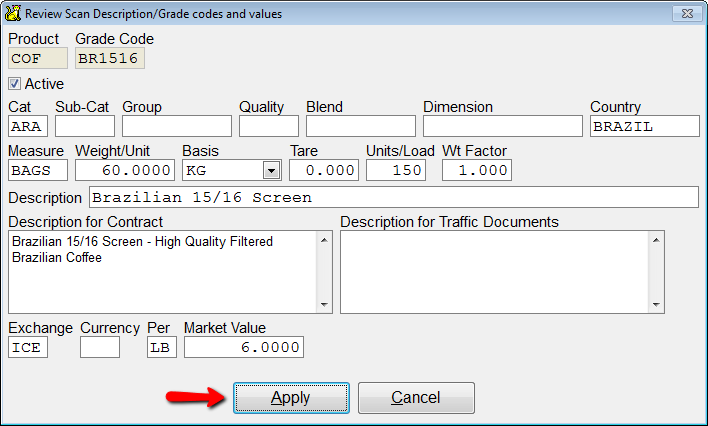The image size is (708, 426).
Task: Click the Cancel button
Action: tap(416, 398)
